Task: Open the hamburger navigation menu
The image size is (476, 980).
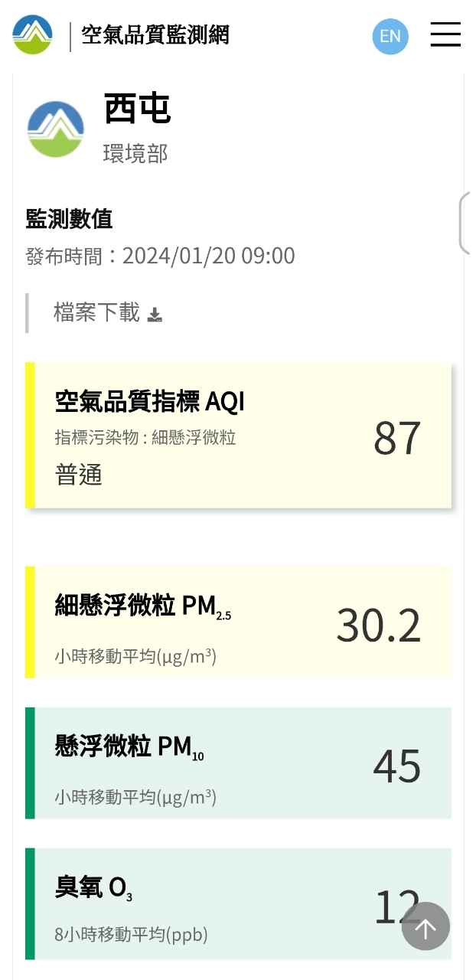Action: [x=445, y=34]
